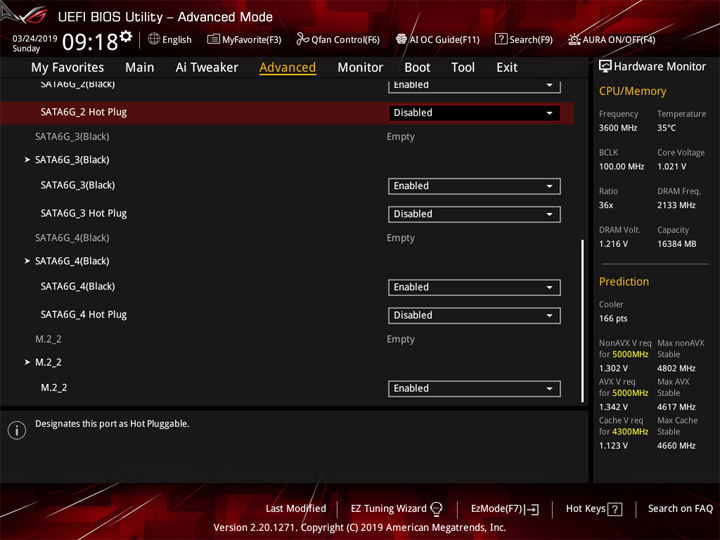Click the EZ Tuning Wizard lightbulb icon

pos(436,508)
